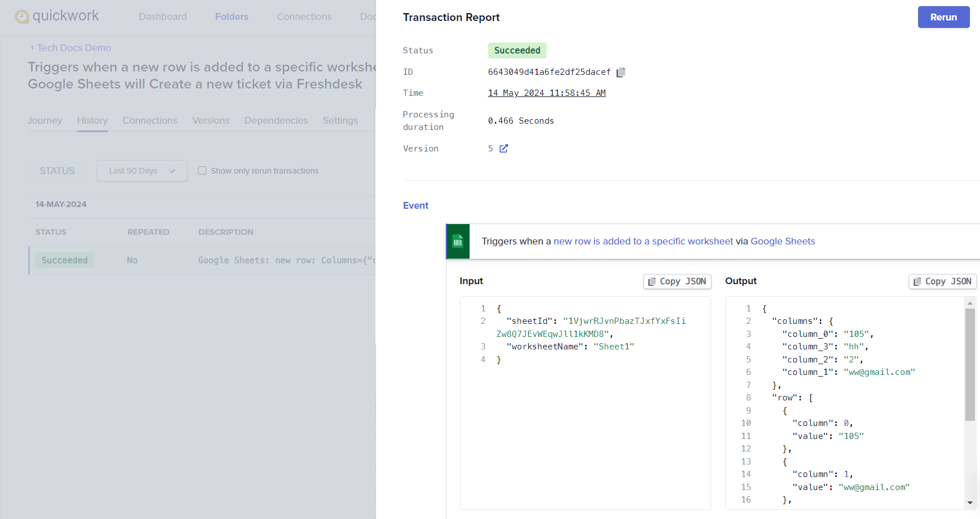Click the Output scrollbar down arrow

click(970, 503)
